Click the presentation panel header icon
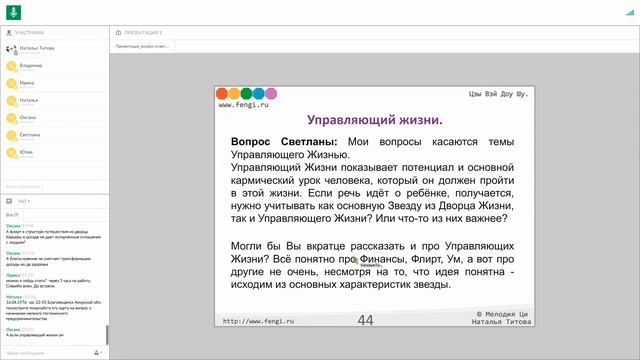The image size is (640, 360). point(118,33)
